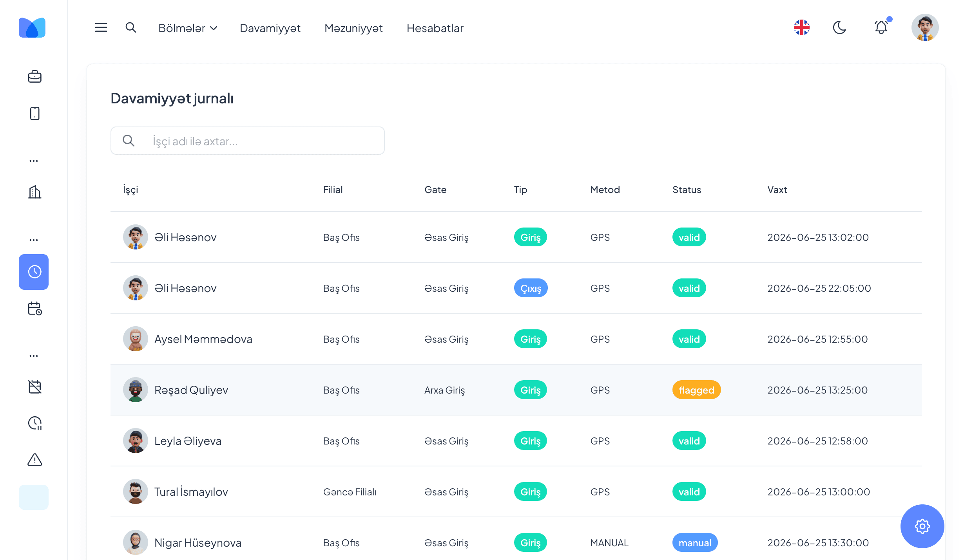Select the Tural İsmayılov name

[x=191, y=492]
